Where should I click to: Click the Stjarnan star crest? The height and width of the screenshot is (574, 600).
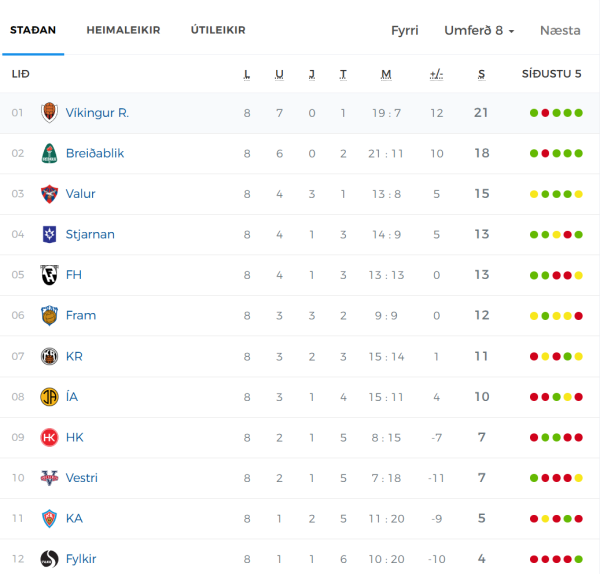pos(49,234)
